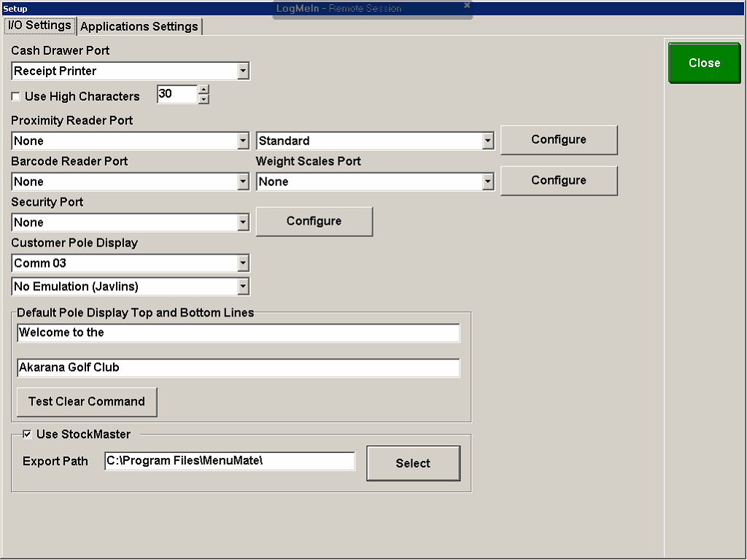The height and width of the screenshot is (560, 747).
Task: Click the 'Proximity Reader Port' label
Action: pyautogui.click(x=72, y=120)
